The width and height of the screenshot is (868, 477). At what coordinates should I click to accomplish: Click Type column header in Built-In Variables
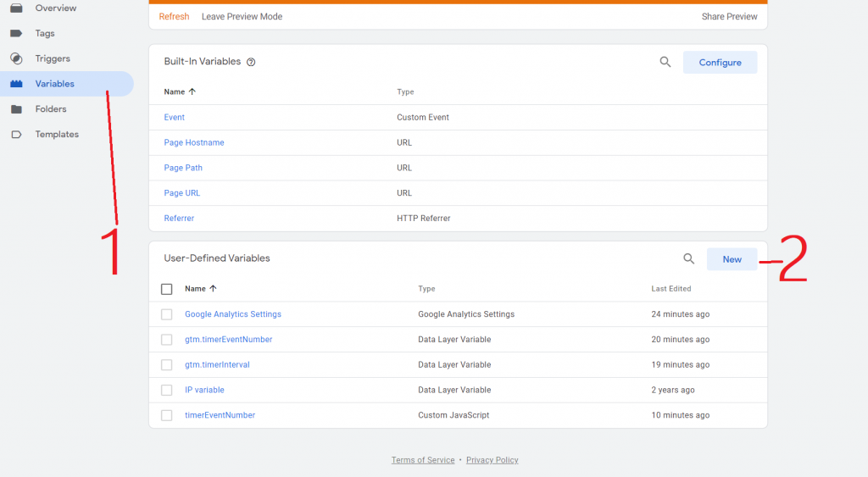(405, 92)
